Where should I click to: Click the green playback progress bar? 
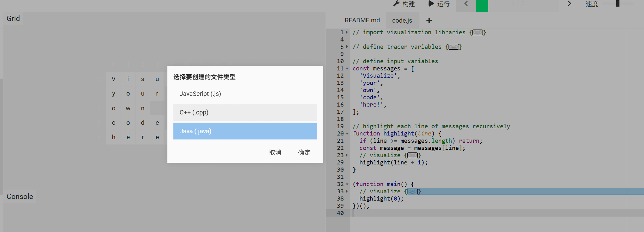[x=482, y=6]
